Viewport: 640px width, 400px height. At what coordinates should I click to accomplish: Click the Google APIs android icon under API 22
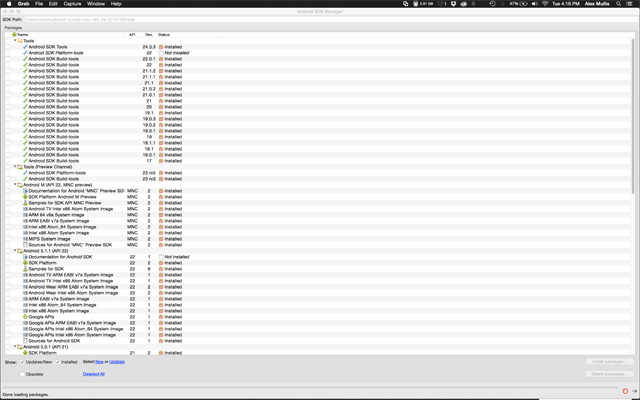pos(25,317)
